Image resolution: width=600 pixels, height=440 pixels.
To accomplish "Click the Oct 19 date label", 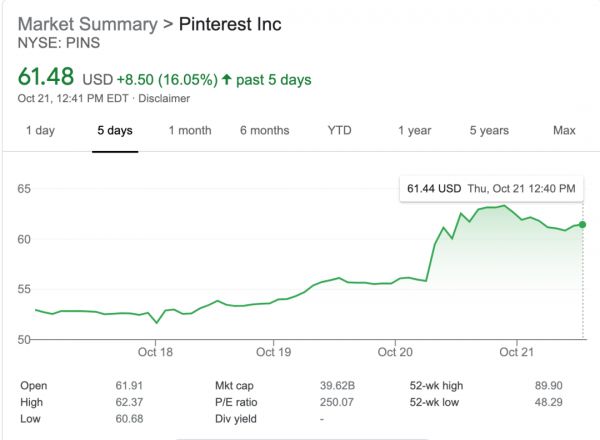I will (273, 352).
